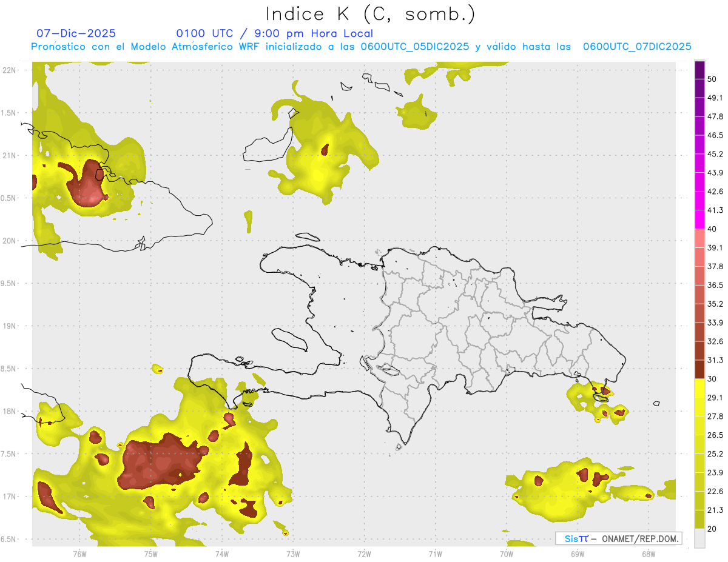
Task: Click the 73W longitude axis label
Action: [293, 554]
